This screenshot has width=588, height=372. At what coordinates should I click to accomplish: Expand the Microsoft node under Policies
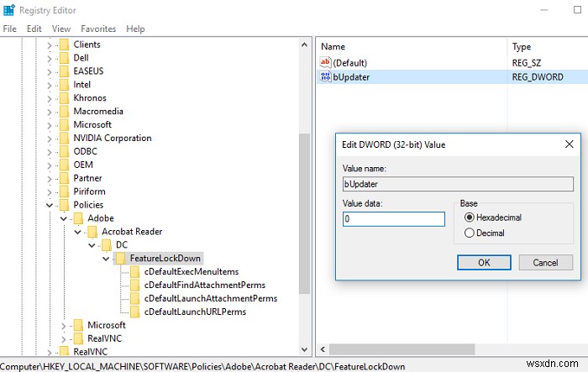pyautogui.click(x=63, y=326)
